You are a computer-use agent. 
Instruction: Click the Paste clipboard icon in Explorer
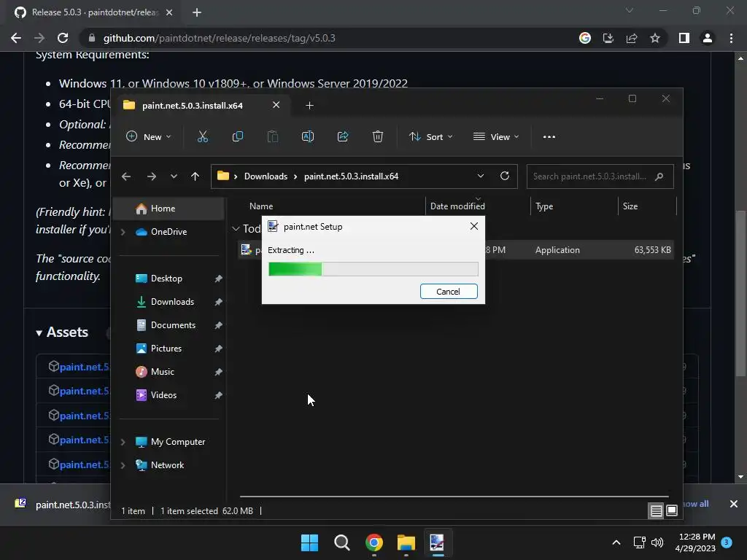[x=273, y=136]
